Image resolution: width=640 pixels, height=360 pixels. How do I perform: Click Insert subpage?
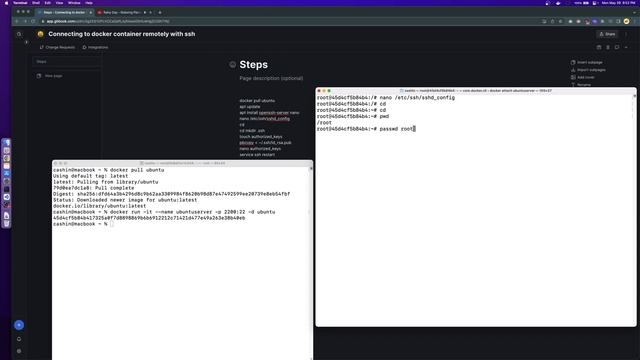587,62
